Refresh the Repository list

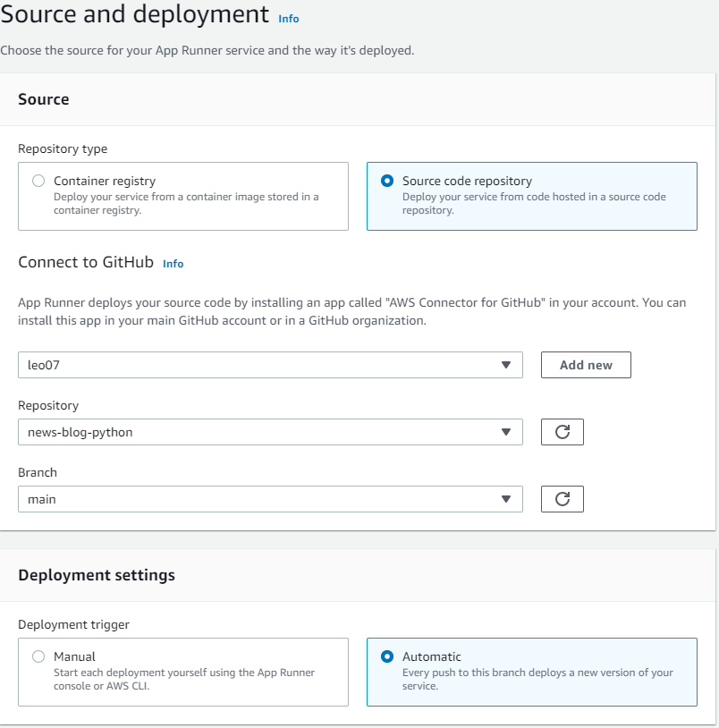pyautogui.click(x=562, y=432)
